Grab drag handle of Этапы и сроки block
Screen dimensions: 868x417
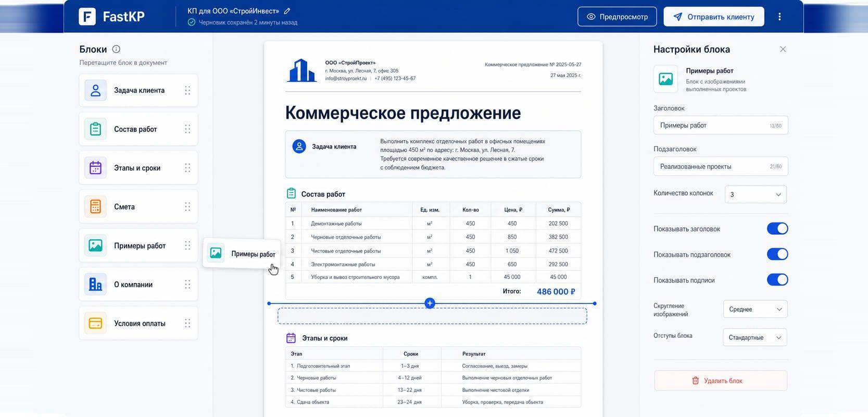coord(187,168)
